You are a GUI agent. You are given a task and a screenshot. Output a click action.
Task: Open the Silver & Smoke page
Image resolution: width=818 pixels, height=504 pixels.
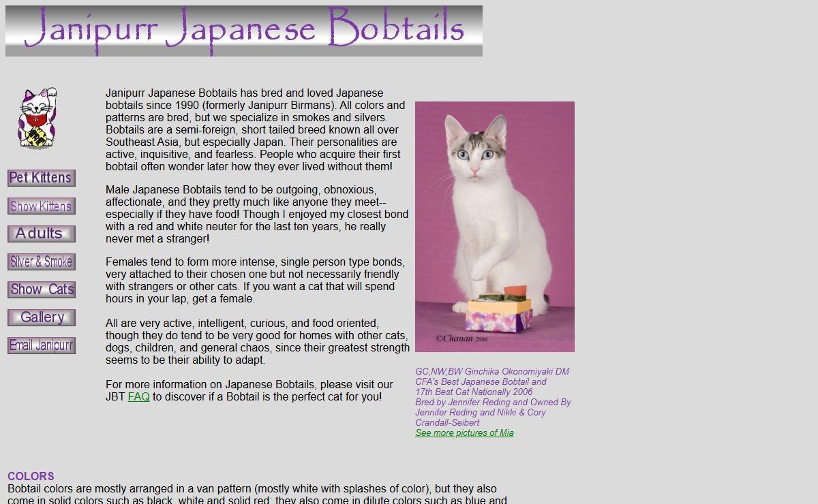[42, 262]
